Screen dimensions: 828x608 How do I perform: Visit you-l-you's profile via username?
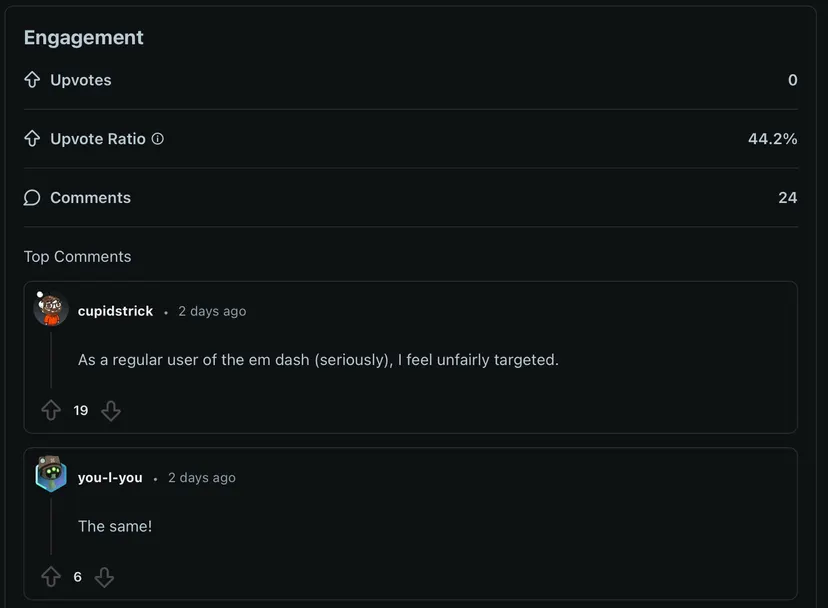[110, 478]
